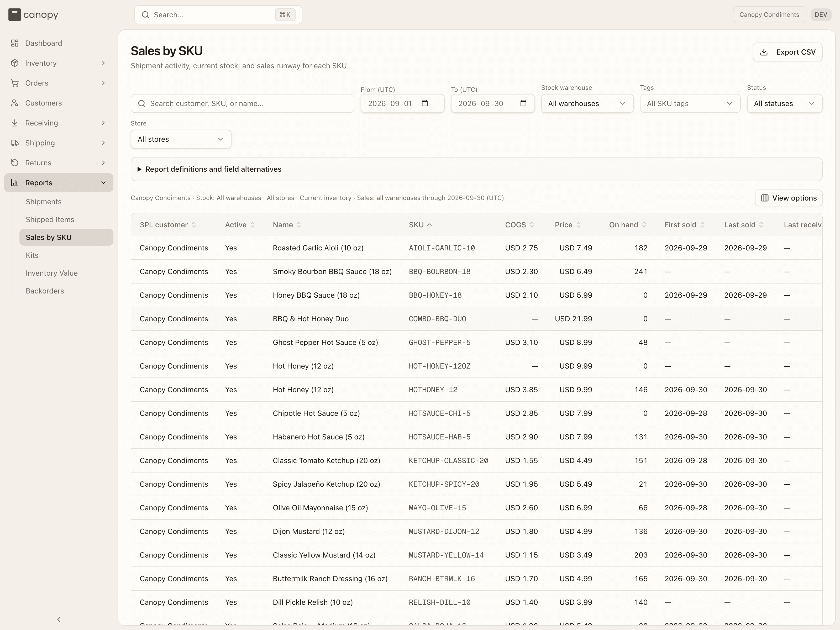This screenshot has width=840, height=630.
Task: Click the From date calendar icon
Action: (424, 103)
